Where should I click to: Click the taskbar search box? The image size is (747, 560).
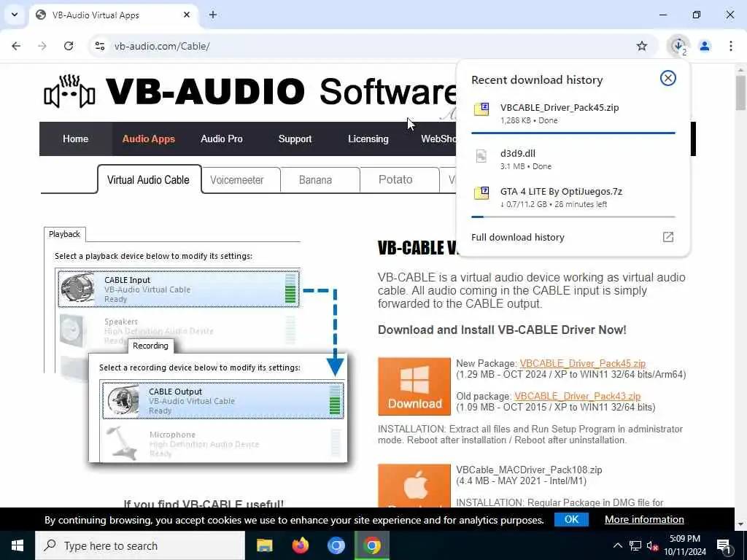tap(140, 545)
